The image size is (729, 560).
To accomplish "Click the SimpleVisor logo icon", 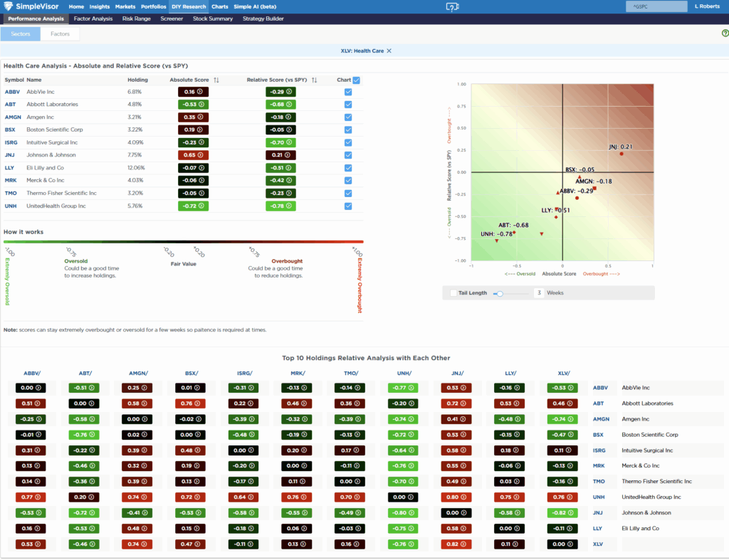I will 9,6.
